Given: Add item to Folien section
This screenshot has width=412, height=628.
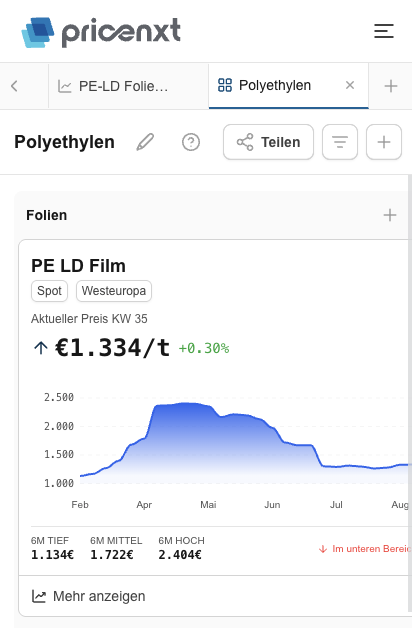Looking at the screenshot, I should coord(390,215).
